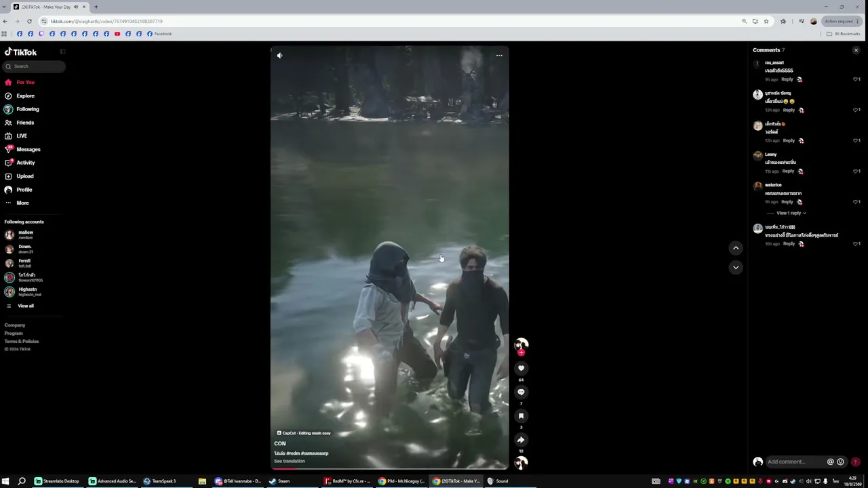Click the TikTok logo
The height and width of the screenshot is (488, 868).
(x=21, y=52)
